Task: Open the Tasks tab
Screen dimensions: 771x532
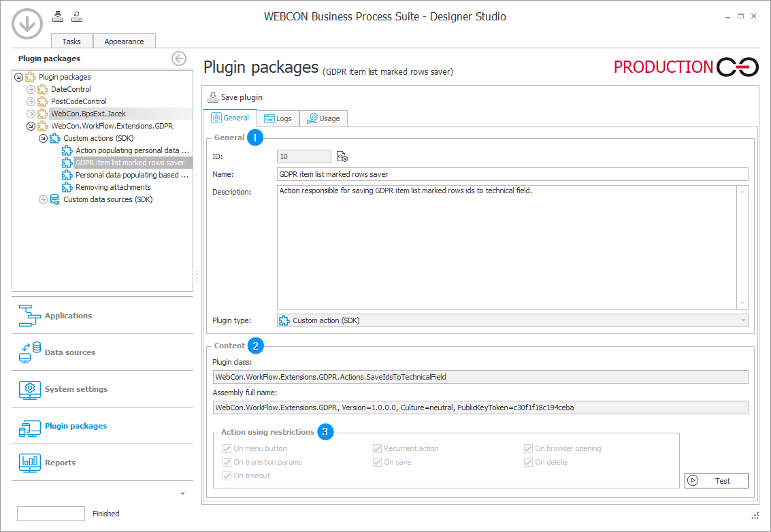Action: 71,41
